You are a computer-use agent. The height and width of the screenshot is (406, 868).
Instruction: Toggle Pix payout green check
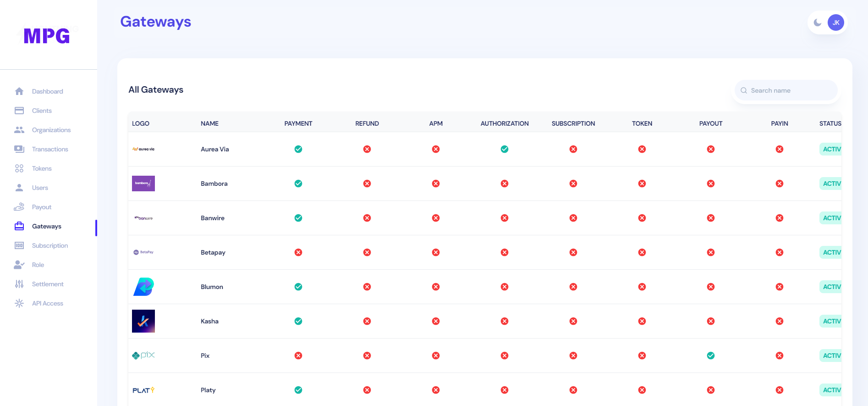coord(711,356)
